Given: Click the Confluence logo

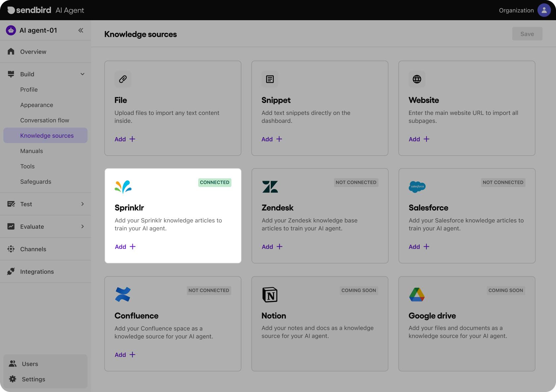Looking at the screenshot, I should pyautogui.click(x=123, y=294).
